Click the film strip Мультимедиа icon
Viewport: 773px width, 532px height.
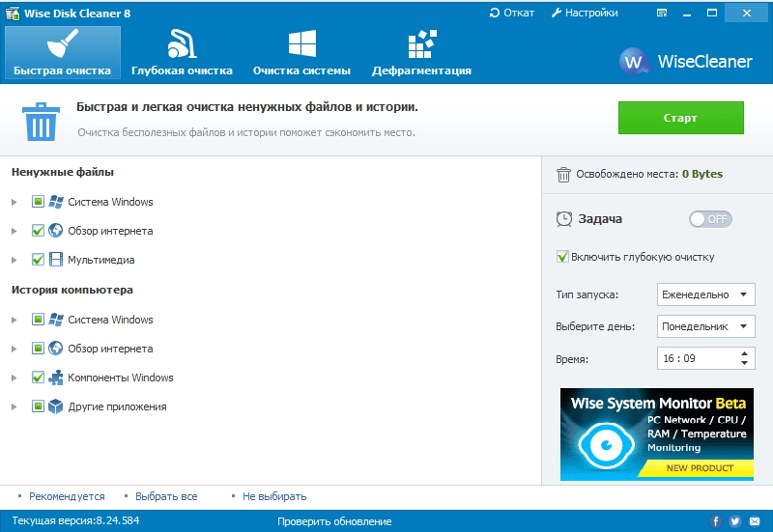pyautogui.click(x=56, y=260)
